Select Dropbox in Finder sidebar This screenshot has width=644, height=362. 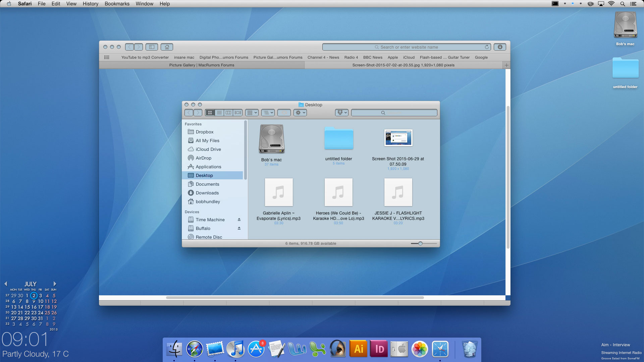point(213,132)
